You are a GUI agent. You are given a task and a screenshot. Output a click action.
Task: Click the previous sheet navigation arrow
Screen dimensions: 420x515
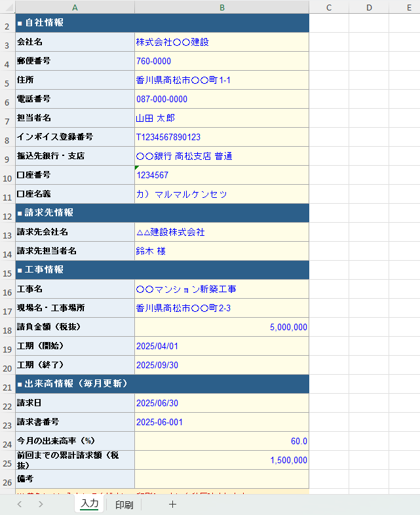pos(20,505)
